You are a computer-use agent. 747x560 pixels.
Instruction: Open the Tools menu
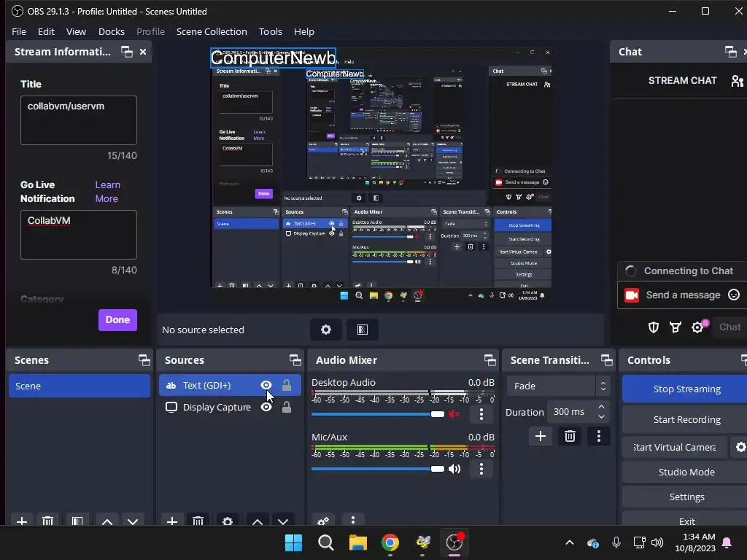pos(271,31)
